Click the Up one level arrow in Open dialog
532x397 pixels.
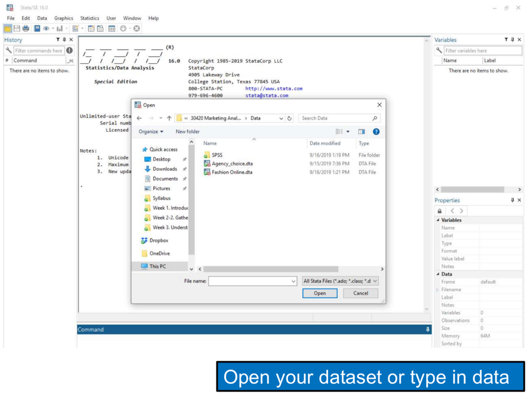(x=169, y=118)
